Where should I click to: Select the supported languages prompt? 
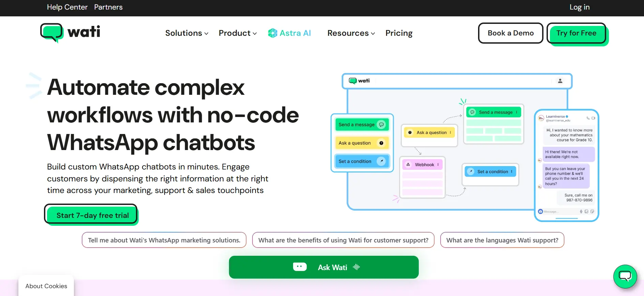click(x=502, y=240)
